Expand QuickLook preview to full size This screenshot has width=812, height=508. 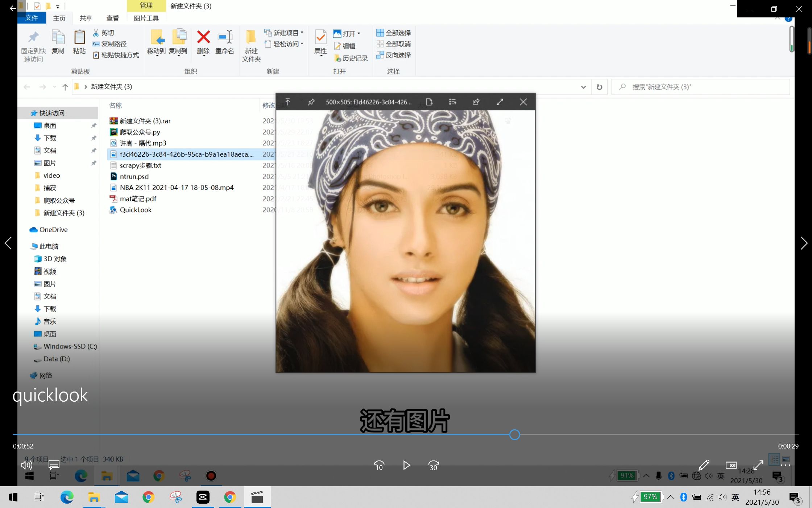(500, 102)
